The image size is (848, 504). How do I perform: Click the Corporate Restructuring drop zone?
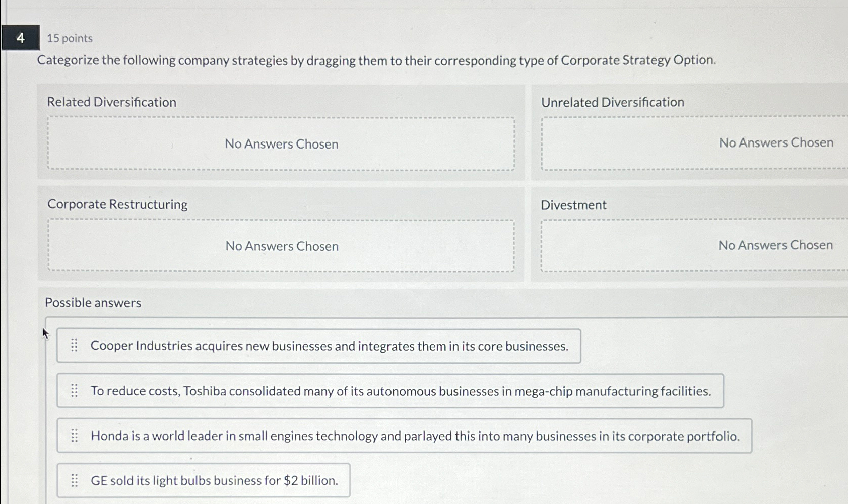click(x=281, y=246)
